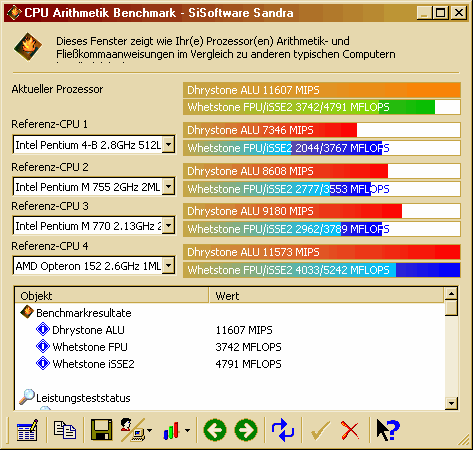The width and height of the screenshot is (473, 450).
Task: Click the 3742 MFLOPS value cell
Action: pos(248,347)
